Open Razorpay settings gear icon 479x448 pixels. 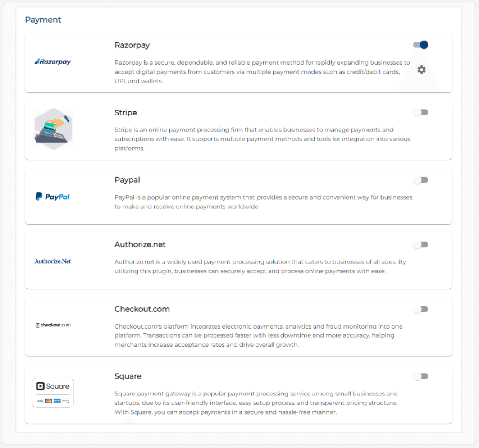[421, 70]
